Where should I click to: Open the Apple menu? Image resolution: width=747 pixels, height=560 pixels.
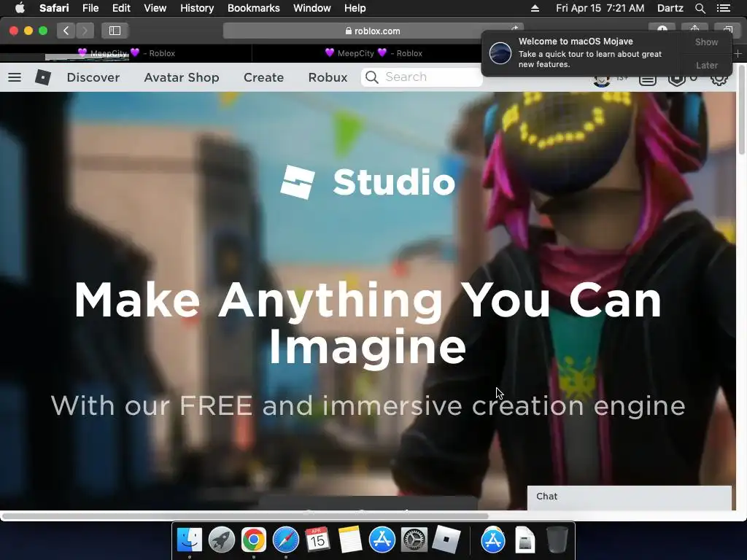click(20, 8)
